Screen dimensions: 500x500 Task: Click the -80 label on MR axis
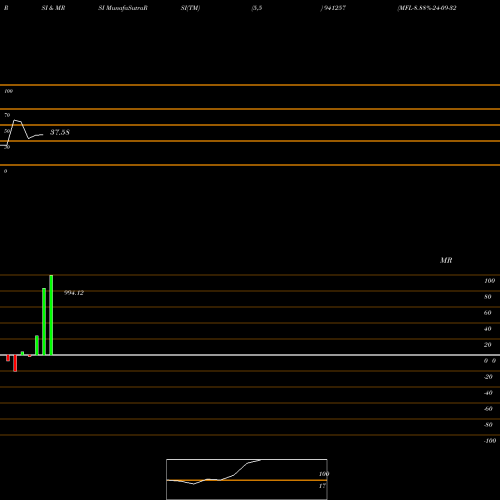[488, 425]
